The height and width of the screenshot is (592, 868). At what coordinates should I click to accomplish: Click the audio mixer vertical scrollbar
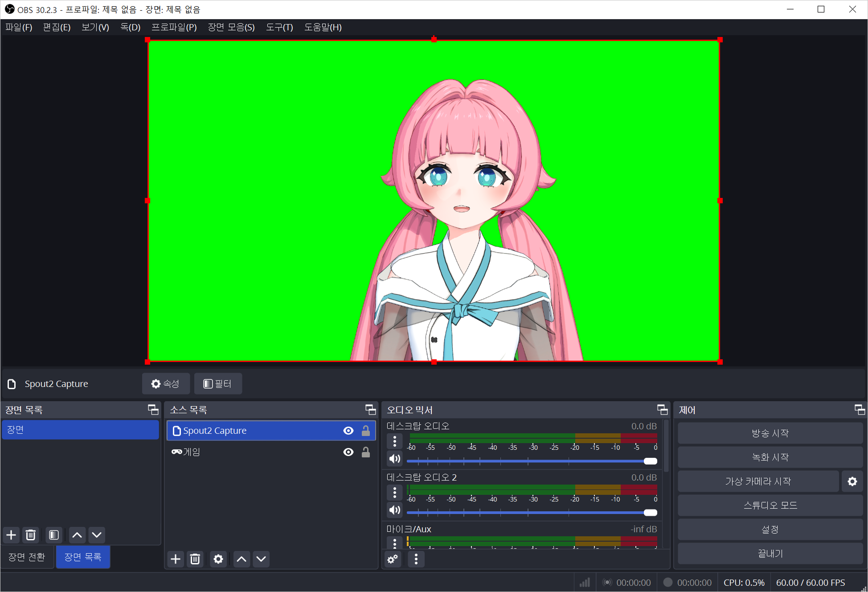666,446
